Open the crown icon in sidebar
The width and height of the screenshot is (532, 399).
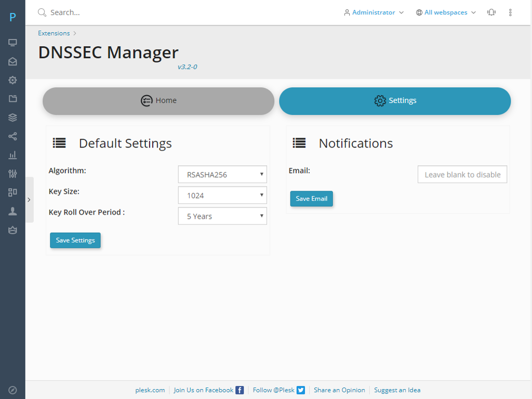(x=12, y=230)
